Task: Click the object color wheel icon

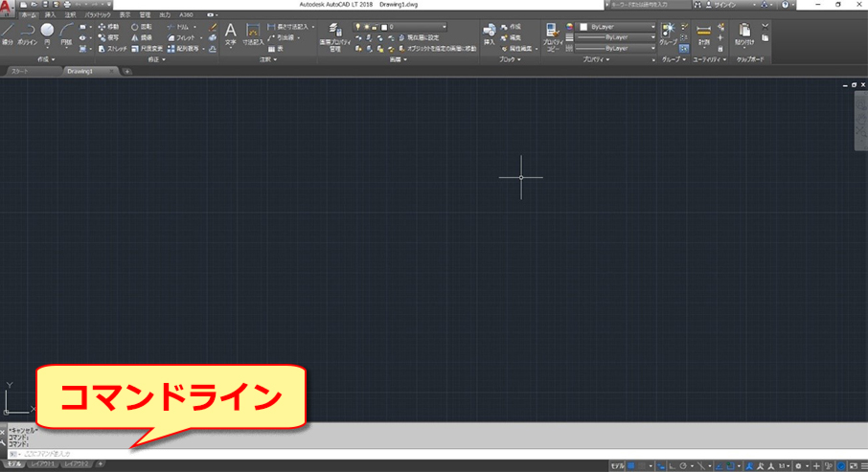Action: (x=570, y=27)
